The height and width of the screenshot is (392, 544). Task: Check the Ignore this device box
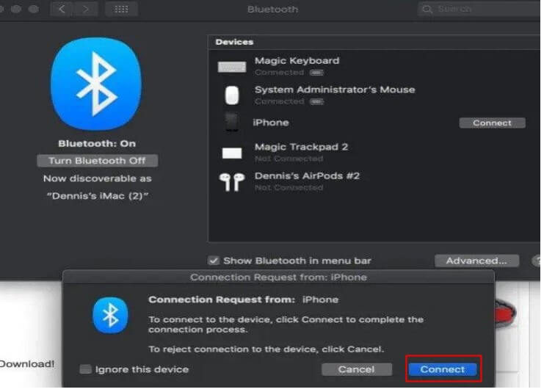click(x=85, y=369)
